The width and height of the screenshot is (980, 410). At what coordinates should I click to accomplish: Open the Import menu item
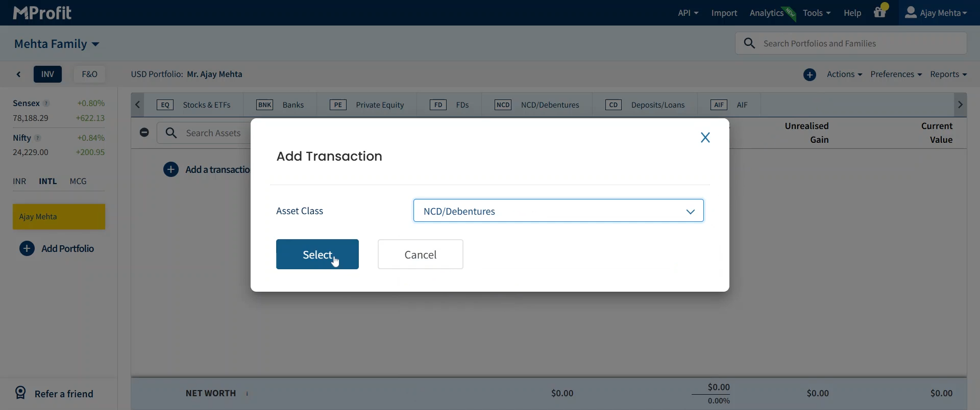724,13
